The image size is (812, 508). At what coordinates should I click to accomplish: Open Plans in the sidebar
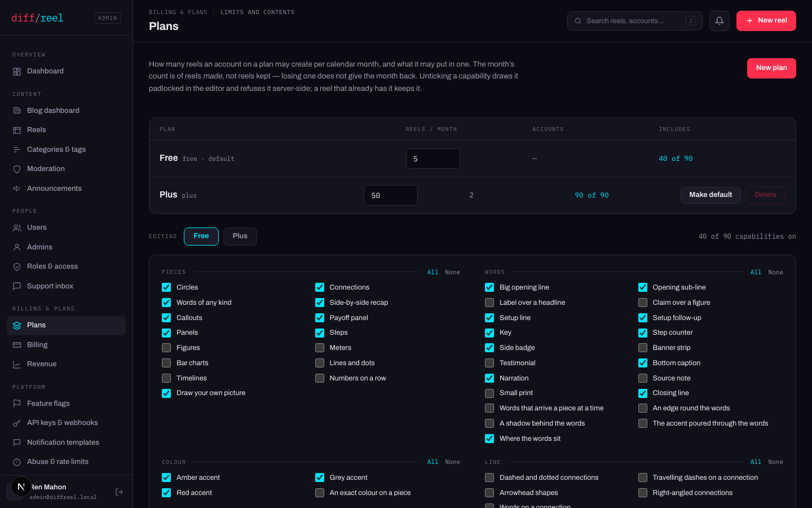coord(66,326)
